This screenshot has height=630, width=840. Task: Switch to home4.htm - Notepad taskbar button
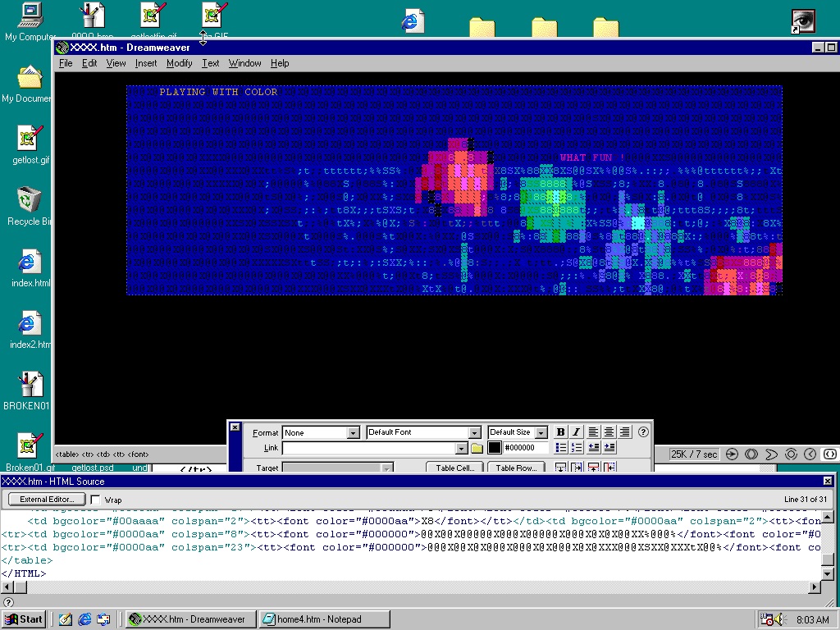click(x=324, y=619)
